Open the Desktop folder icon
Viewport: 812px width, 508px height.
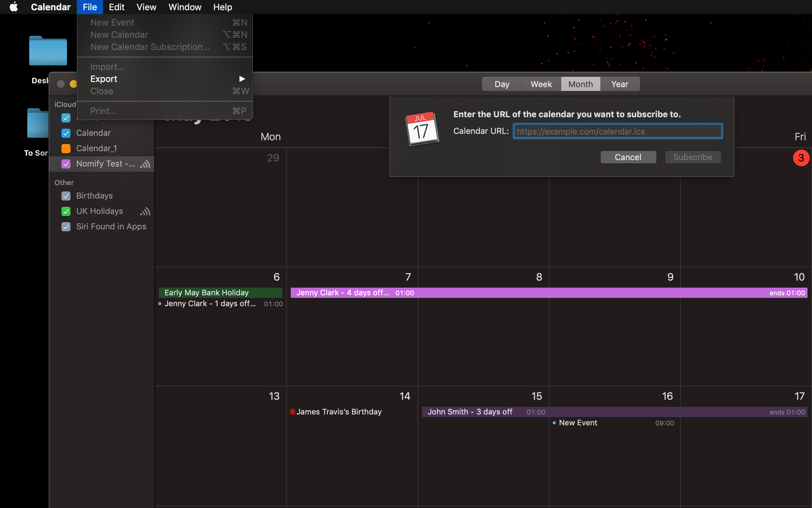(x=48, y=50)
